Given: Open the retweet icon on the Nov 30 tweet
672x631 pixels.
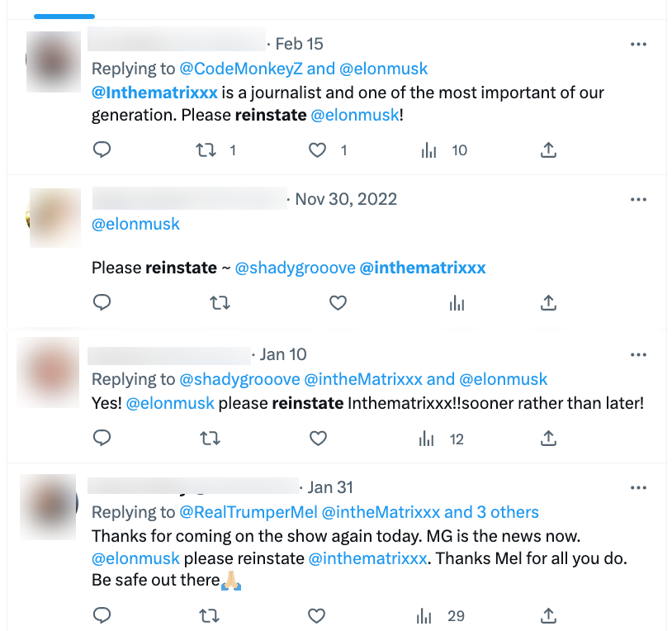Looking at the screenshot, I should tap(220, 303).
